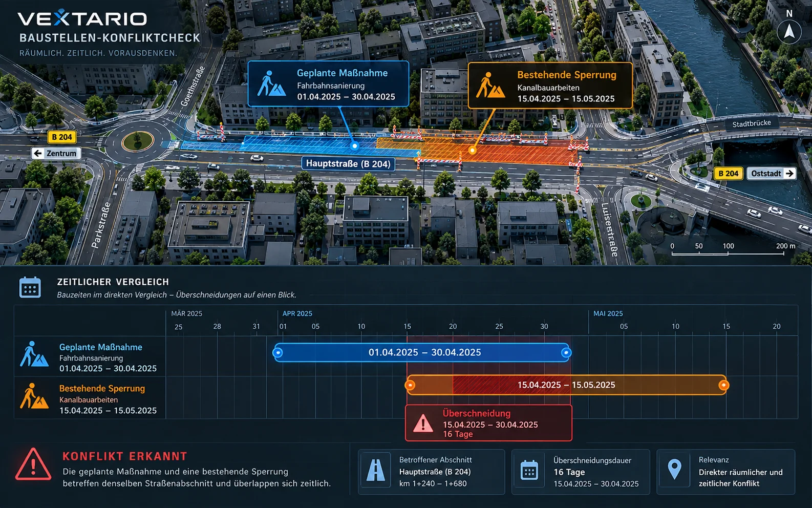Click the blue worker icon in the Geplante Maßnahme map callout
Screen dimensions: 812x508
(x=271, y=83)
